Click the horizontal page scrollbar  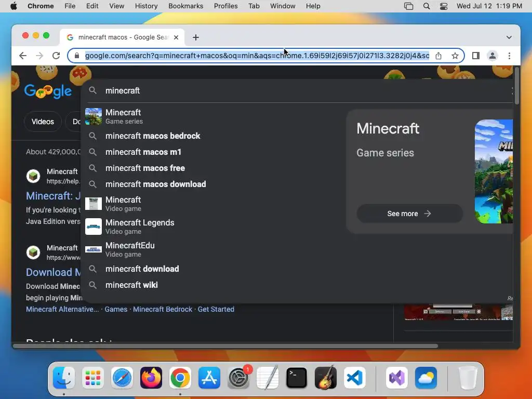pyautogui.click(x=225, y=346)
